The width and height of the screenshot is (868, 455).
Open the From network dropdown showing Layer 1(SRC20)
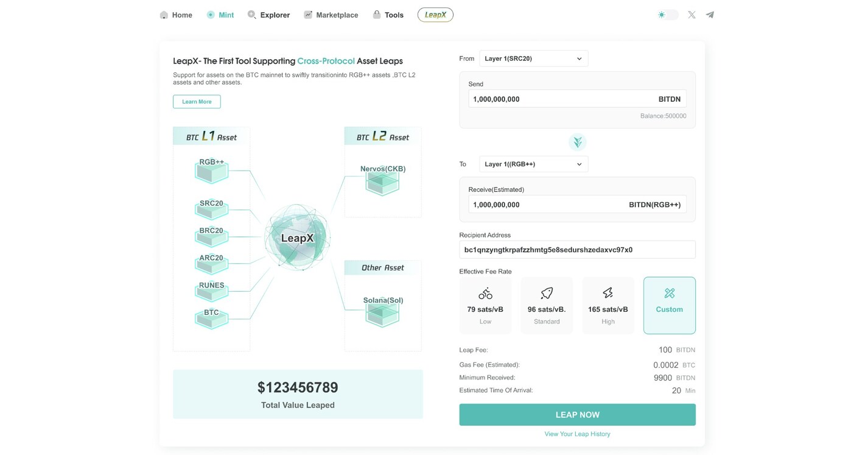point(533,58)
